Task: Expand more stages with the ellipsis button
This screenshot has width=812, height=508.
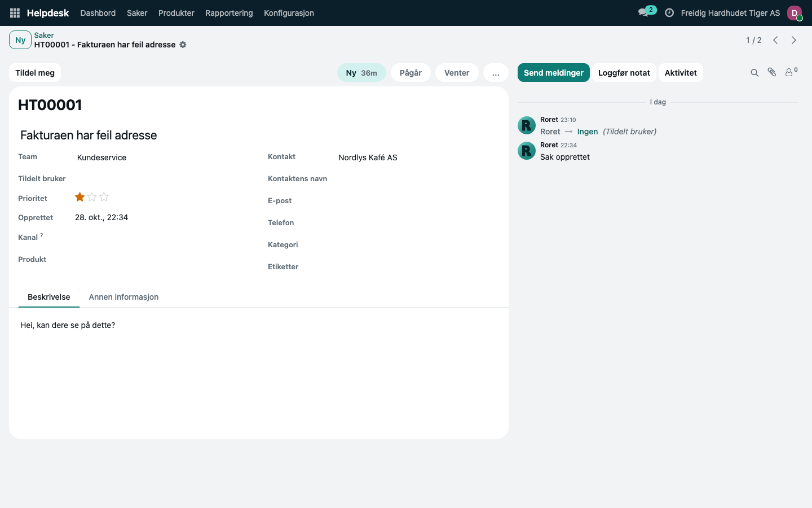Action: (x=496, y=73)
